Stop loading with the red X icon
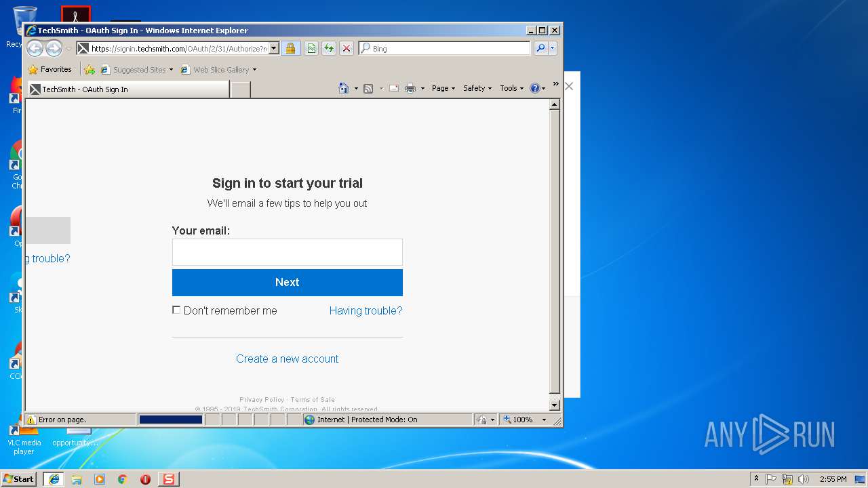The width and height of the screenshot is (868, 488). click(346, 48)
